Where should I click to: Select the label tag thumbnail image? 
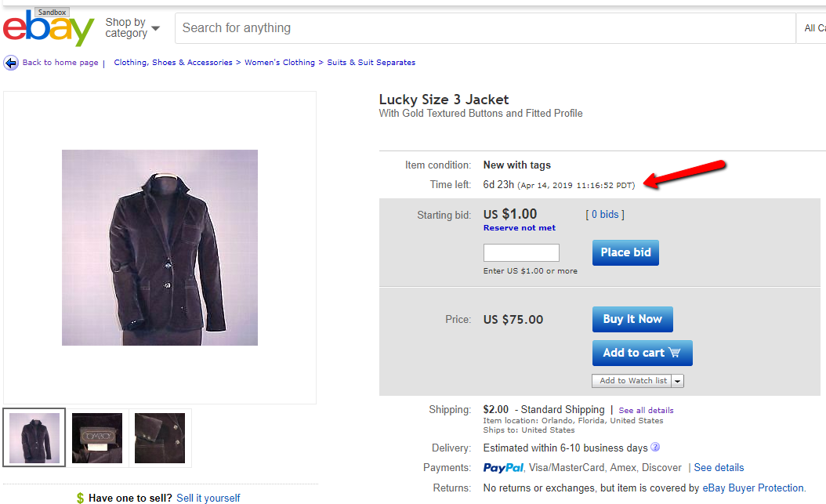click(x=97, y=437)
